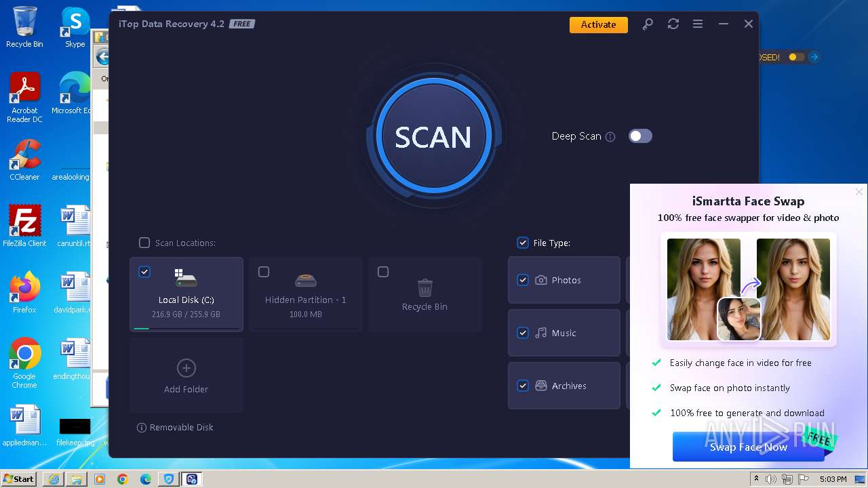The height and width of the screenshot is (488, 868).
Task: Open the license key icon
Action: click(648, 24)
